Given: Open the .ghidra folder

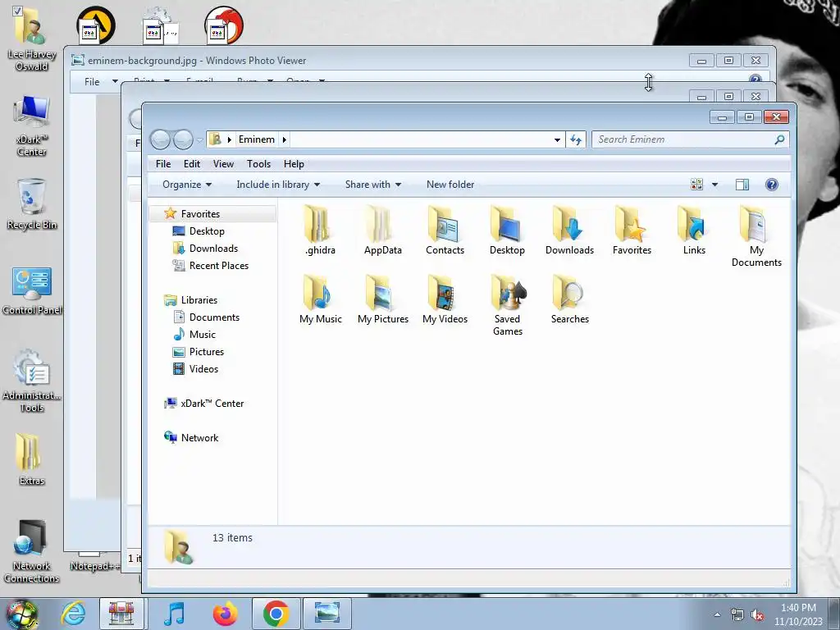Looking at the screenshot, I should [321, 230].
